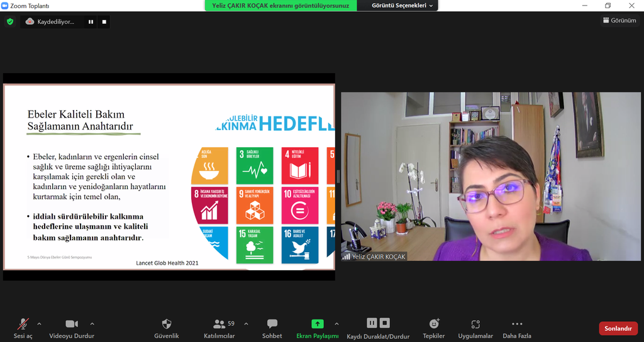644x342 pixels.
Task: Click the shared slide area
Action: [x=169, y=177]
